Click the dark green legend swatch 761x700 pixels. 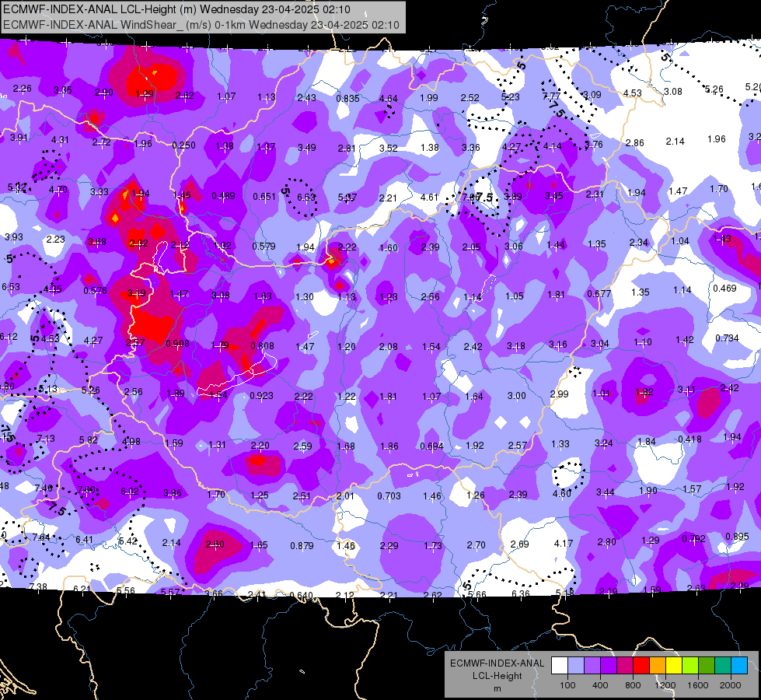coord(706,665)
